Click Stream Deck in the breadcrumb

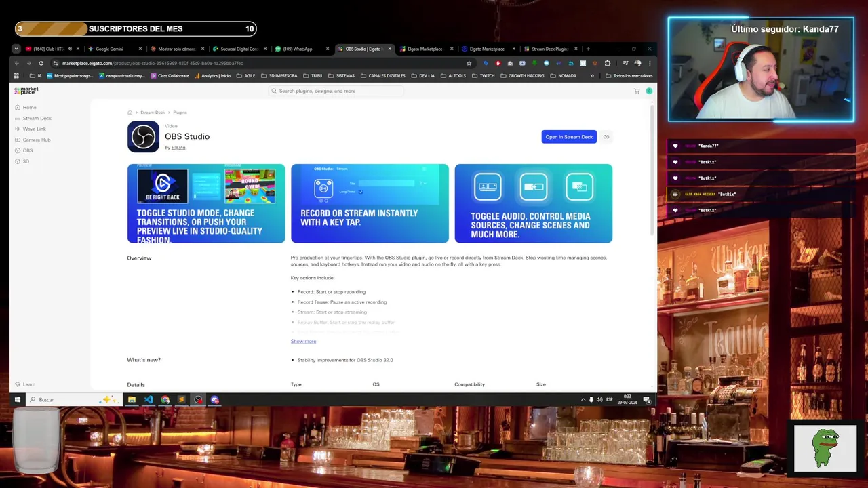pos(153,113)
